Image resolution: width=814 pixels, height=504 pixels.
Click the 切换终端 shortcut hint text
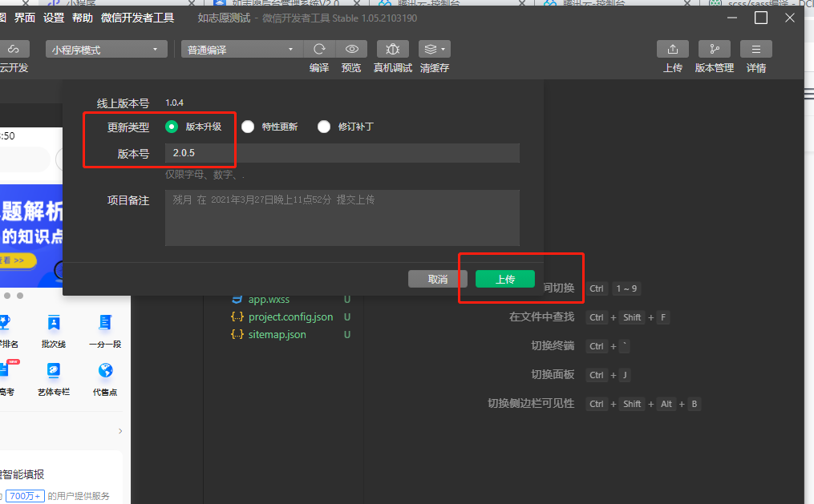[553, 346]
